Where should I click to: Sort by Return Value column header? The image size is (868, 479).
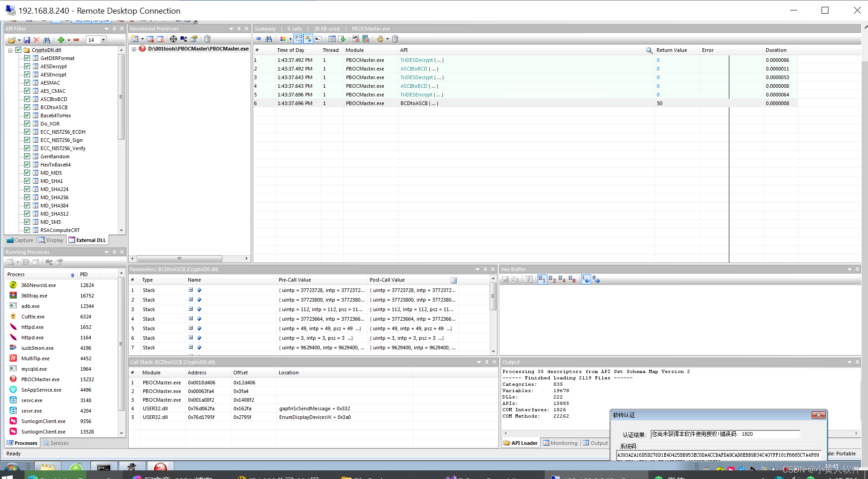[x=677, y=50]
